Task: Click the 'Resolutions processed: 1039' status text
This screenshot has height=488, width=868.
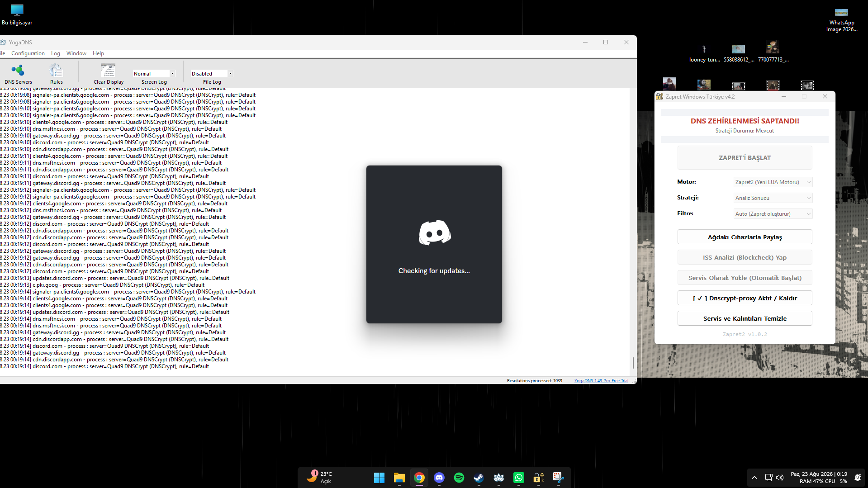Action: point(534,381)
